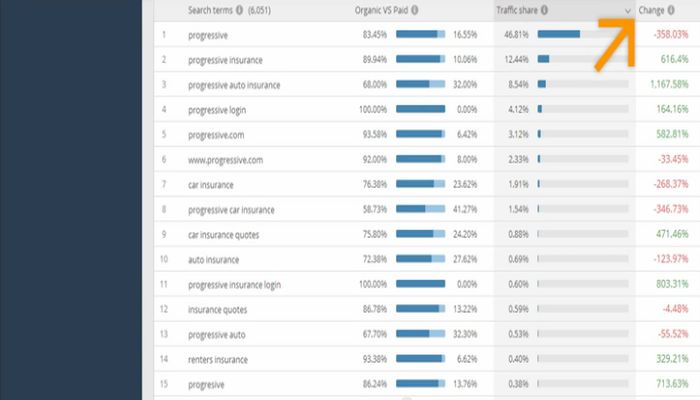Open the 'www.progressive.com' search term
The height and width of the screenshot is (400, 700).
(x=224, y=159)
